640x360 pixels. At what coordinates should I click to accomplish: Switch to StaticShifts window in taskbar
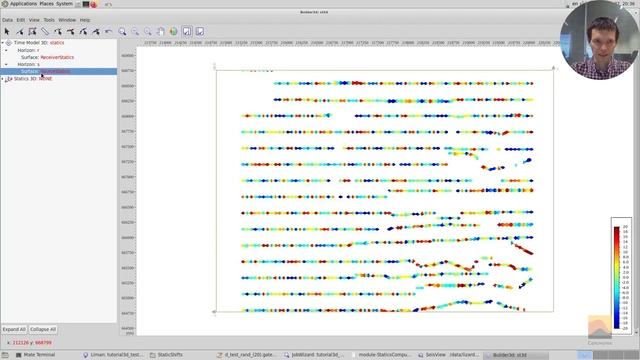[x=167, y=355]
